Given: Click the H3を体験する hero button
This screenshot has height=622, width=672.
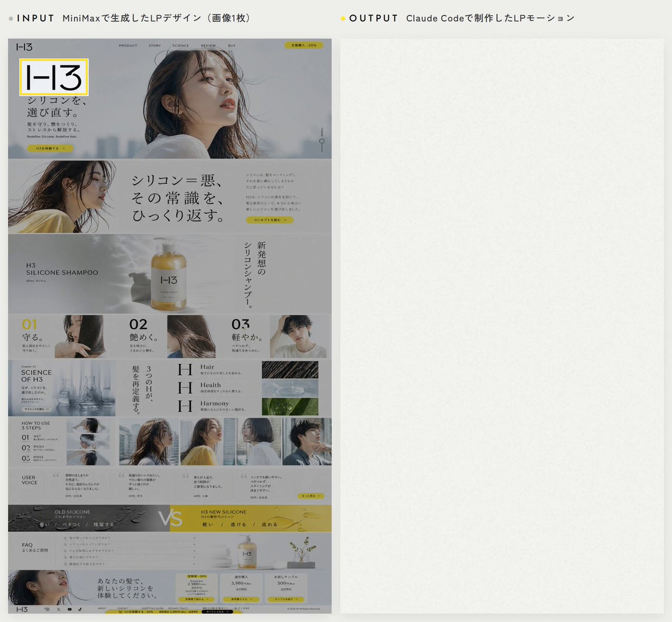Looking at the screenshot, I should tap(50, 148).
